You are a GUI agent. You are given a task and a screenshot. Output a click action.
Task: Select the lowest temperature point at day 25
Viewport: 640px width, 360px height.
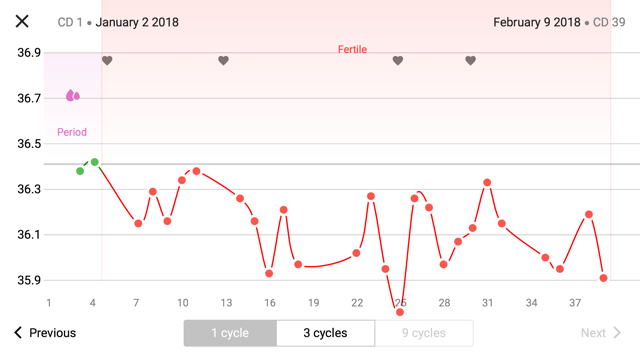click(400, 312)
